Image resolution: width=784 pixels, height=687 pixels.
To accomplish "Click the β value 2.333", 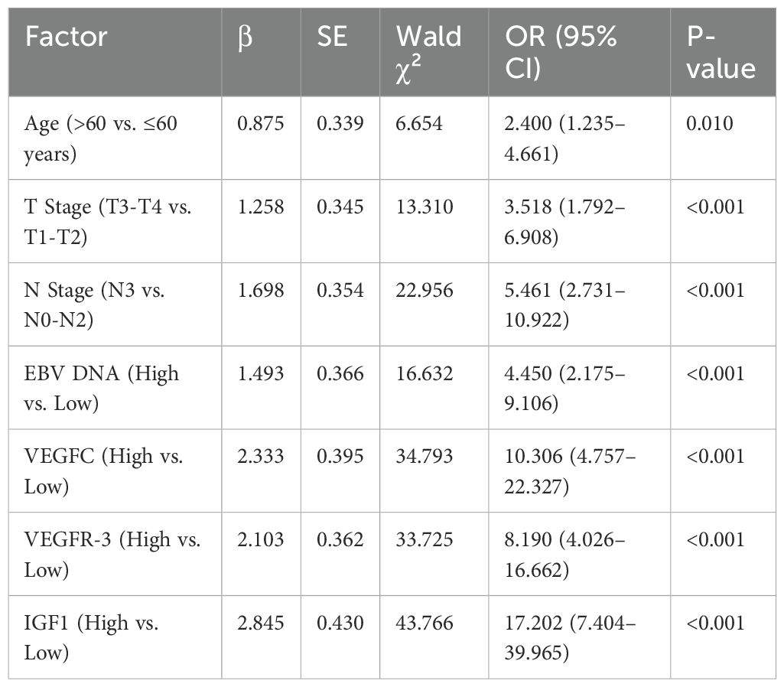I will tap(260, 457).
